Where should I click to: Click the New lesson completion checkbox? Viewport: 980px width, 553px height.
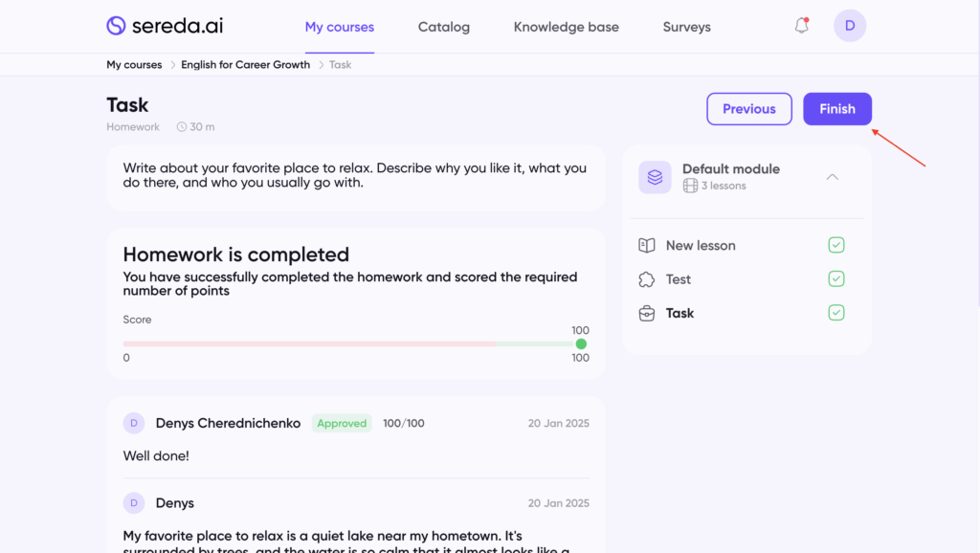tap(836, 246)
